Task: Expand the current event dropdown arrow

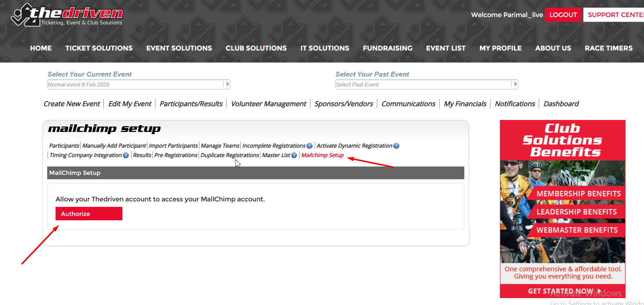Action: [x=227, y=84]
